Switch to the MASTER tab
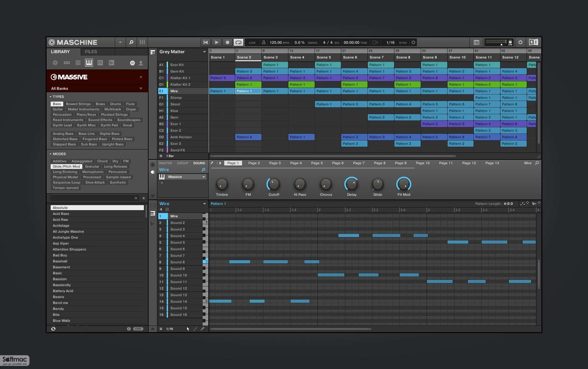The height and width of the screenshot is (369, 588). (165, 163)
